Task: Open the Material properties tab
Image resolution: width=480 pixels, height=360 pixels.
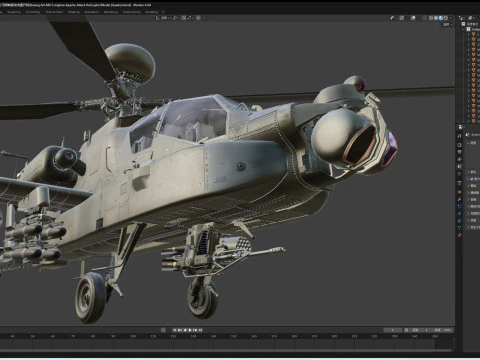Action: click(459, 235)
